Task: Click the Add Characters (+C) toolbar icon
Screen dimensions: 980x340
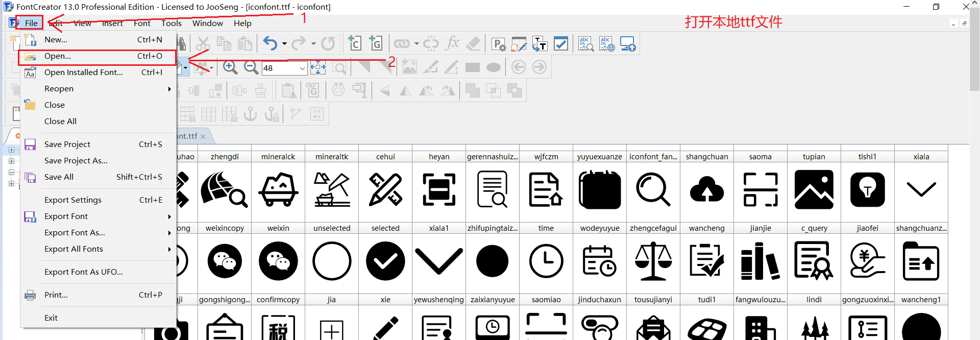Action: coord(355,43)
